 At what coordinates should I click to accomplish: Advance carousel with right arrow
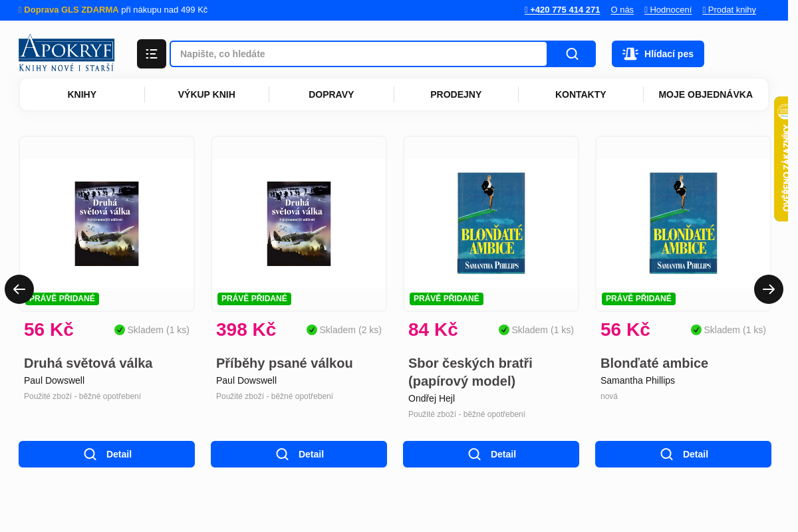point(769,289)
